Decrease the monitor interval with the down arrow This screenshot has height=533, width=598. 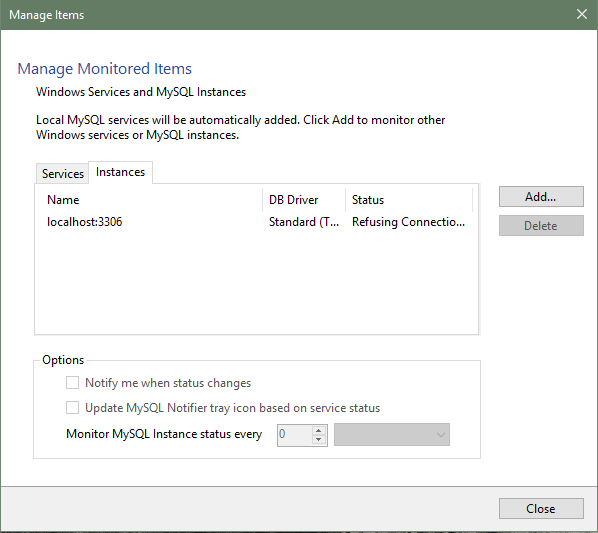point(318,440)
